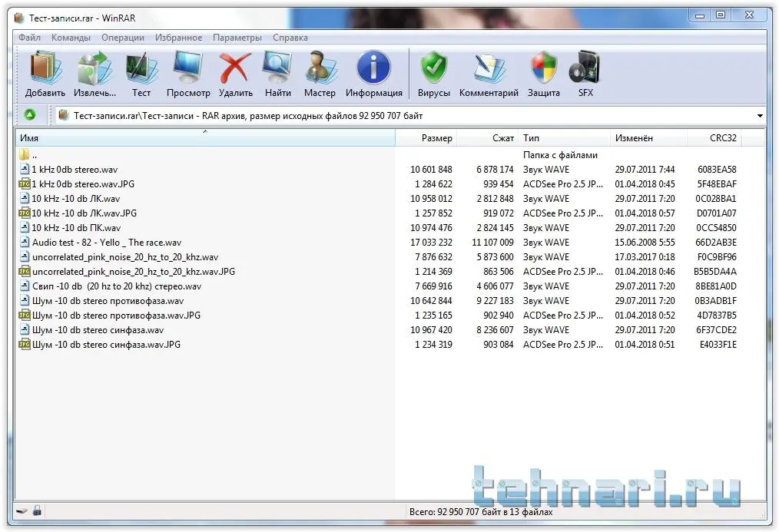Sort by the CRC32 column header

714,138
